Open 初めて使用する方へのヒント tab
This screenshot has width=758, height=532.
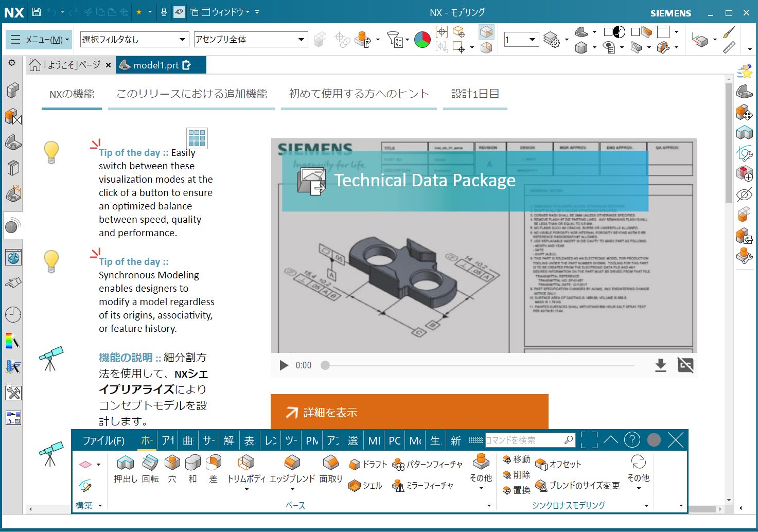pos(359,94)
